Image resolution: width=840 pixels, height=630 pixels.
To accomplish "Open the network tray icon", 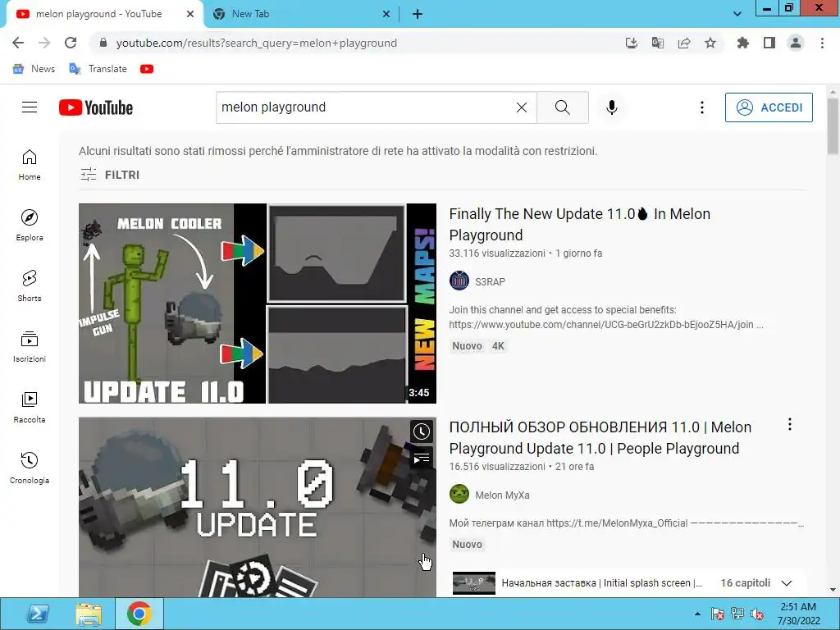I will 737,614.
